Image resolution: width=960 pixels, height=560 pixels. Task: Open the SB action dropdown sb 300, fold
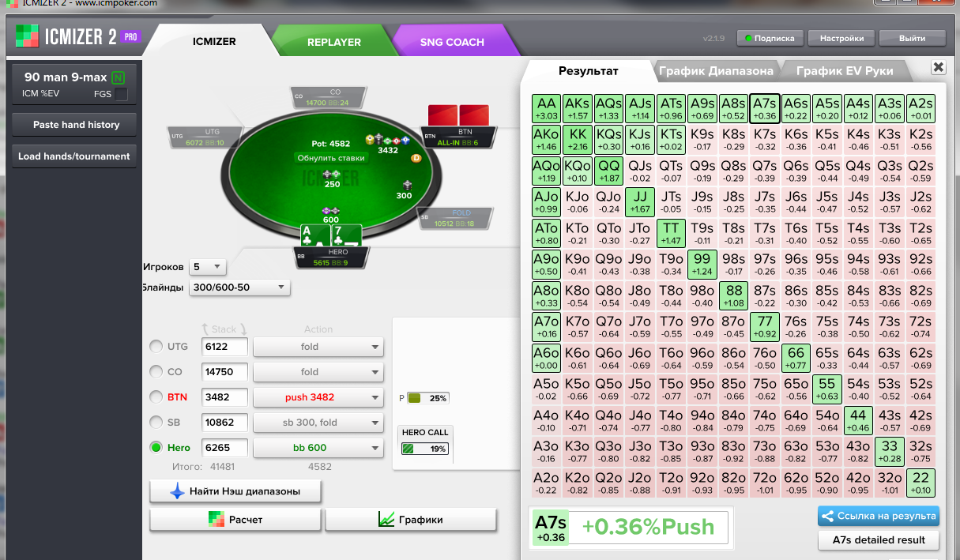click(318, 422)
